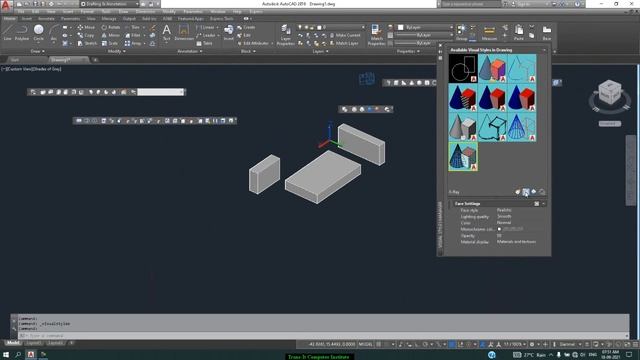Select the Text annotation tool
Image resolution: width=640 pixels, height=360 pixels.
click(167, 32)
